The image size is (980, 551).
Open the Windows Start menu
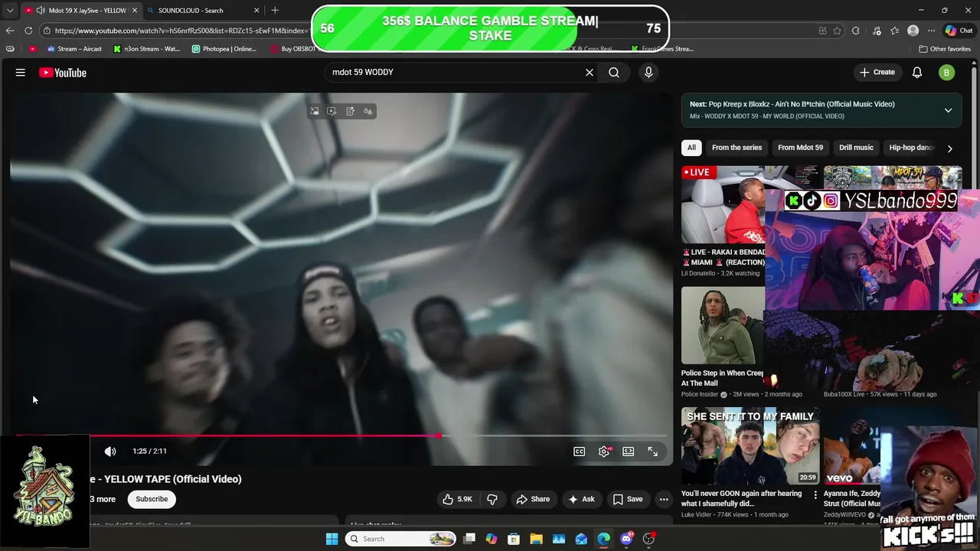(x=332, y=539)
